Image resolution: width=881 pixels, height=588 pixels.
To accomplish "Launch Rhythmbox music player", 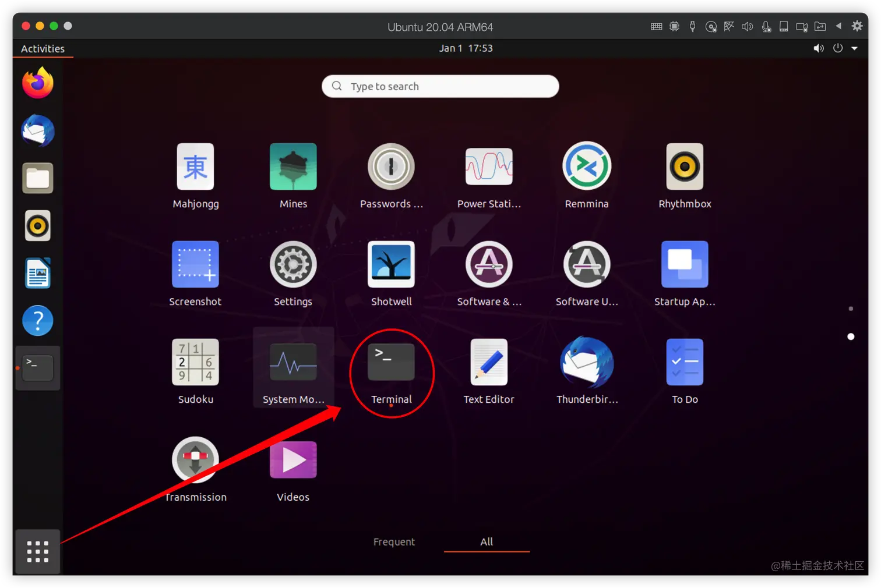I will click(x=685, y=167).
